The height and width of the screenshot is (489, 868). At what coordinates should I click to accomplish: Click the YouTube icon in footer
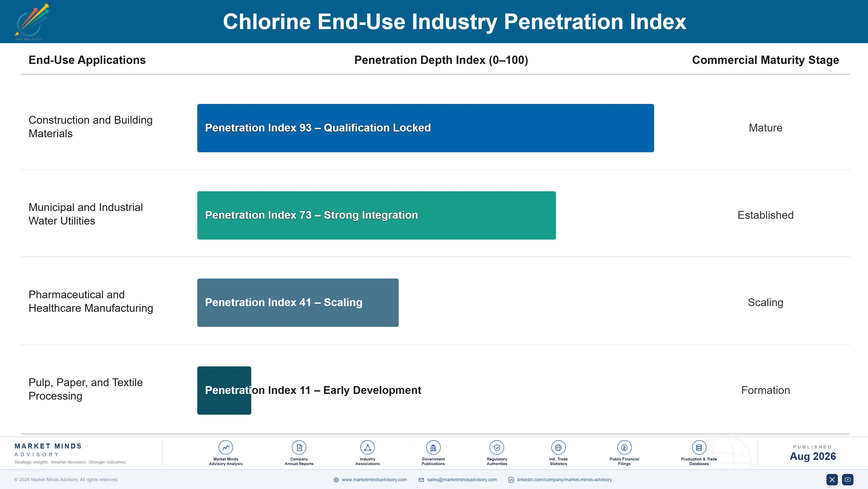[848, 480]
